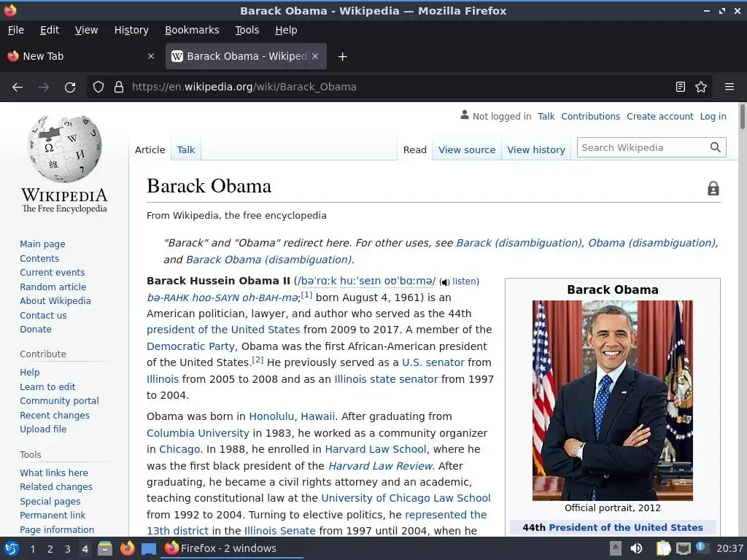The height and width of the screenshot is (560, 747).
Task: Toggle reader view icon in address bar
Action: (x=681, y=87)
